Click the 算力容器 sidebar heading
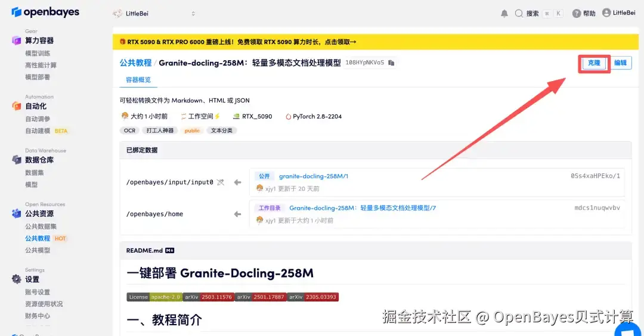 (x=39, y=40)
